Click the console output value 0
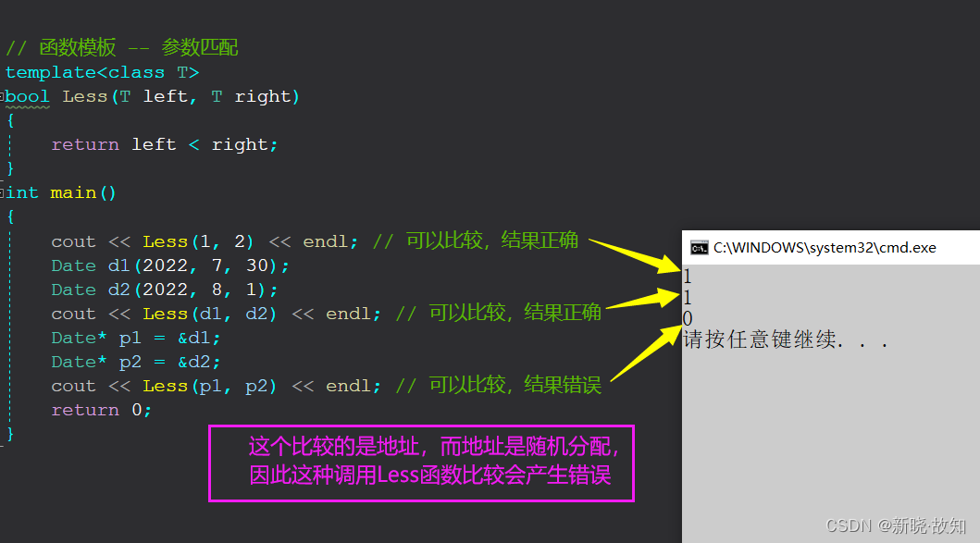 pos(688,318)
